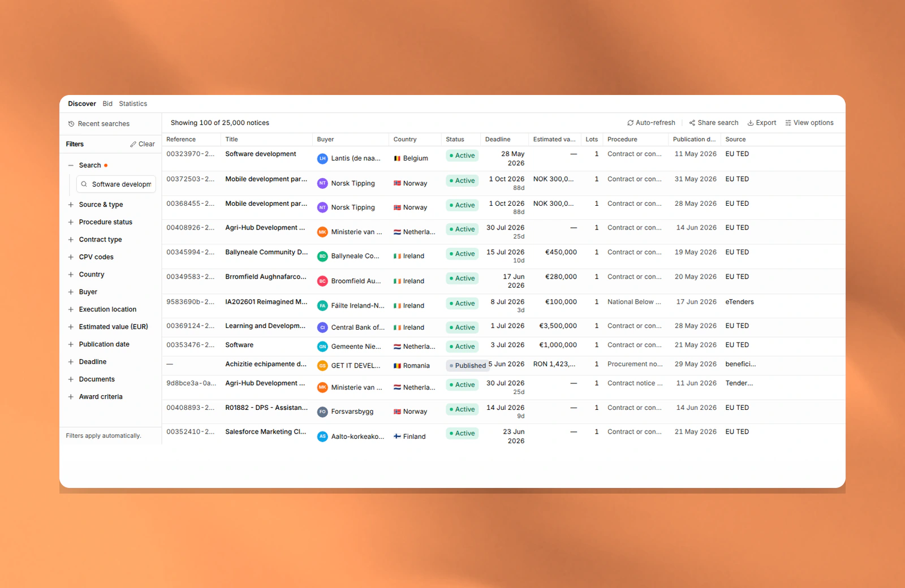The image size is (905, 588).
Task: Click reference 9d8bce3a-0a...
Action: [x=191, y=383]
